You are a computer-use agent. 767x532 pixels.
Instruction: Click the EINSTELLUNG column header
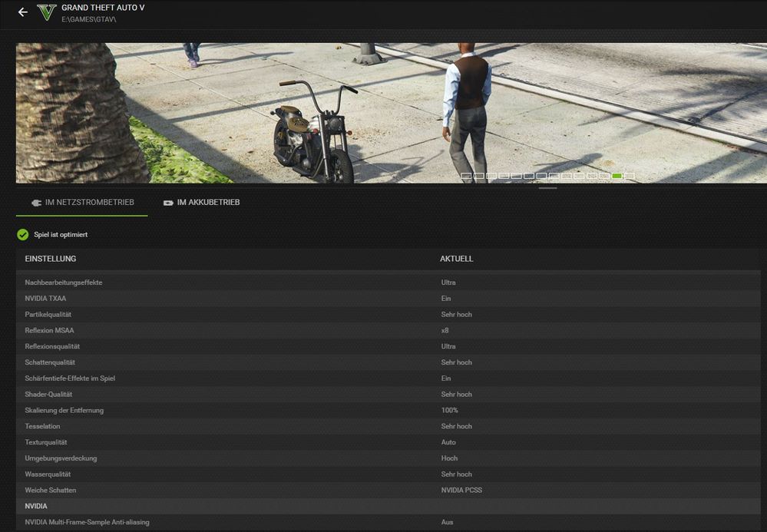(x=51, y=259)
